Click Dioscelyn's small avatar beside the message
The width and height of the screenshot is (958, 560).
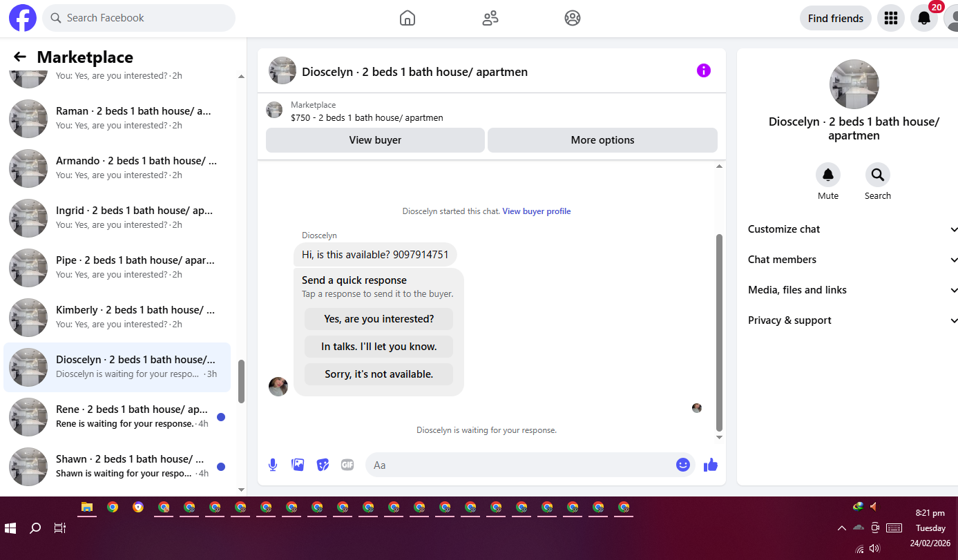(278, 387)
